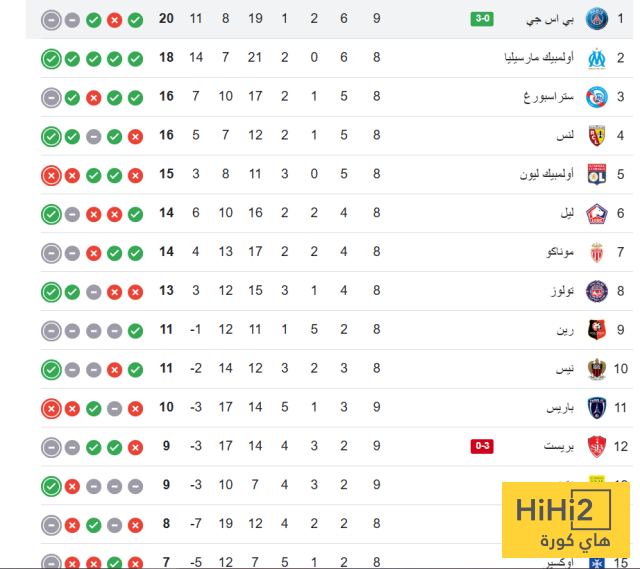Click the Olympique Lyon logo
640x569 pixels.
(x=597, y=174)
